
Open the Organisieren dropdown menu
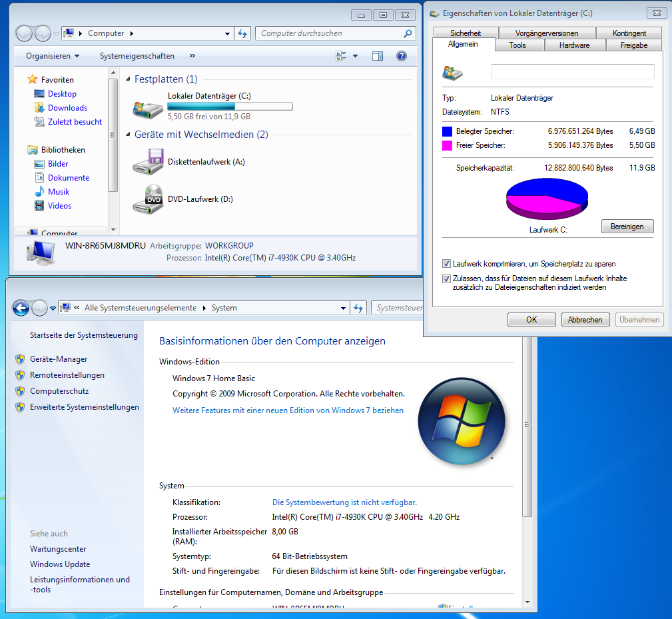pyautogui.click(x=53, y=56)
